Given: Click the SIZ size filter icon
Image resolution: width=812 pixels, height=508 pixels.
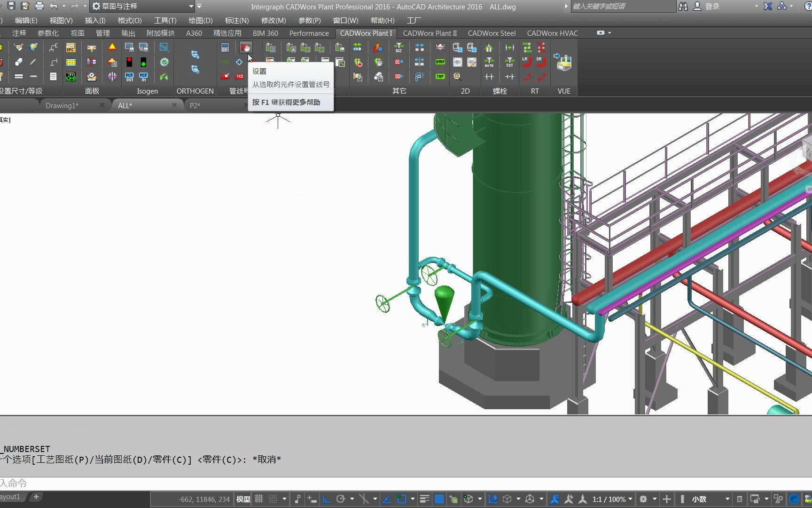Looking at the screenshot, I should pos(398,48).
